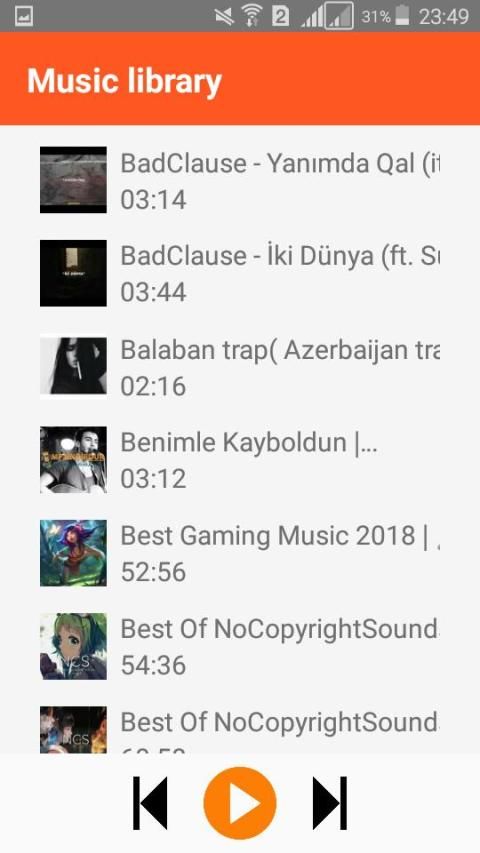
Task: Tap the Wi-Fi icon in the status bar
Action: click(251, 16)
